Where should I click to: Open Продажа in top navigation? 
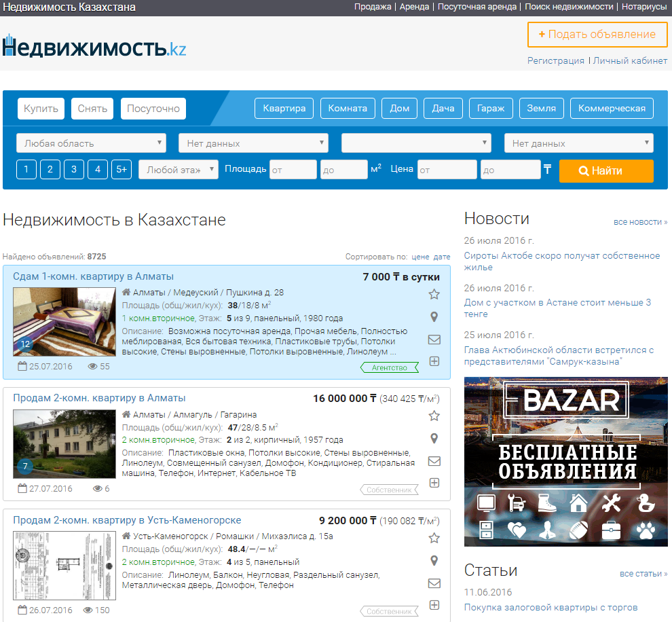373,7
